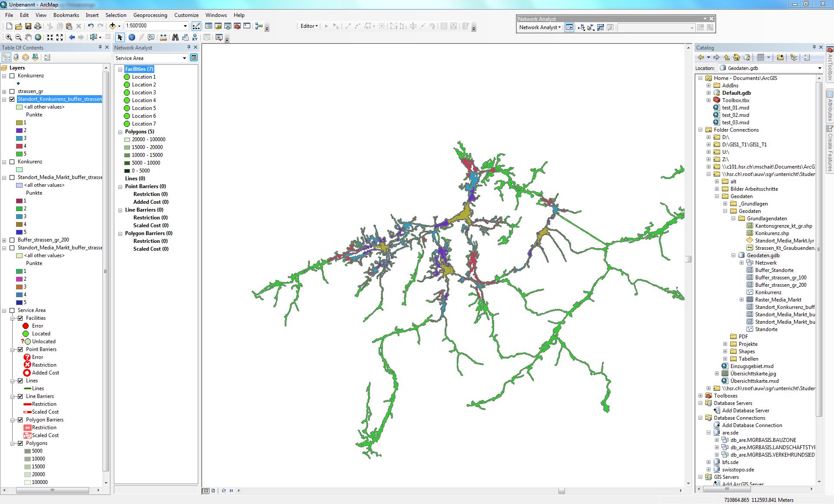Screen dimensions: 834x504
Task: Select the Identify tool
Action: pos(132,37)
